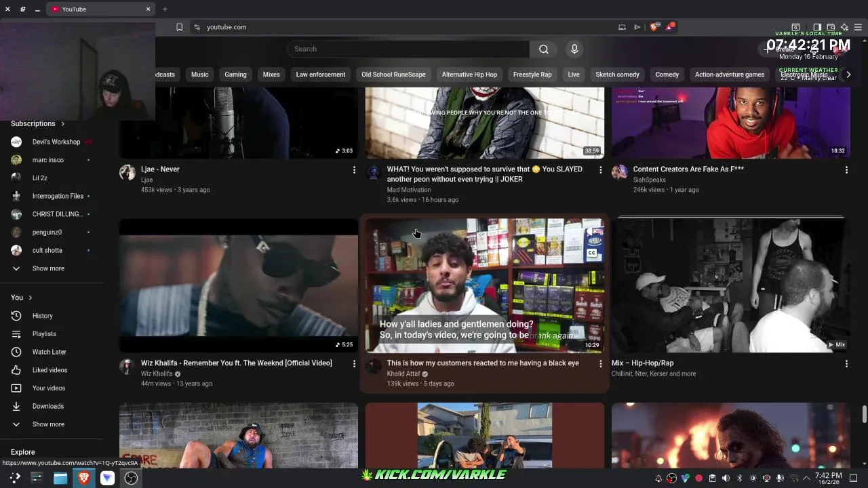Open the Interrogation Files subscription channel
868x488 pixels.
(x=51, y=196)
